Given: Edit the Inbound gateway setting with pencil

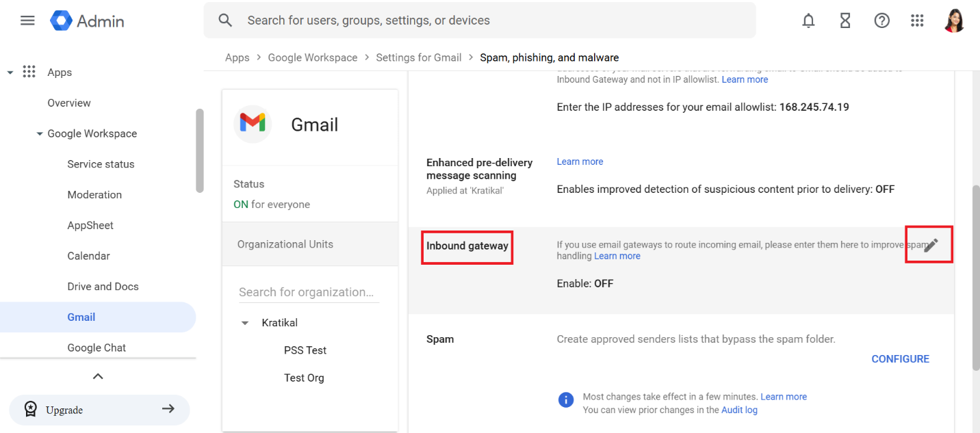Looking at the screenshot, I should tap(930, 245).
